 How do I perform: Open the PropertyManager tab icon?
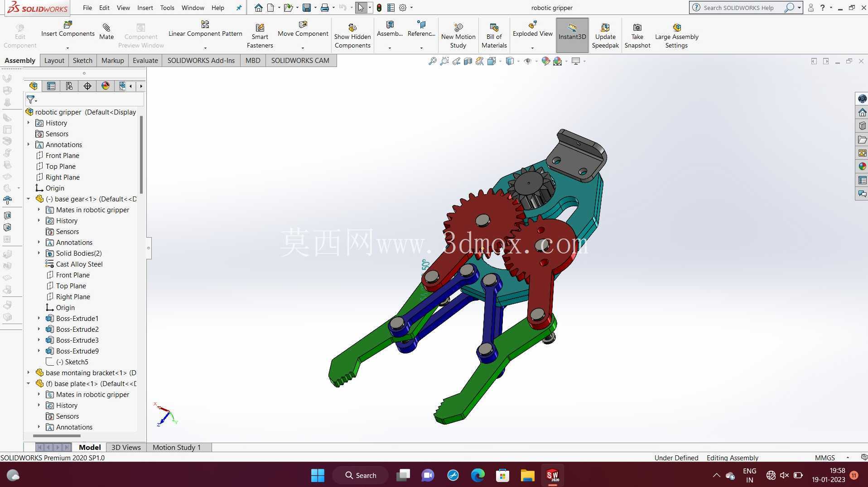(x=51, y=86)
